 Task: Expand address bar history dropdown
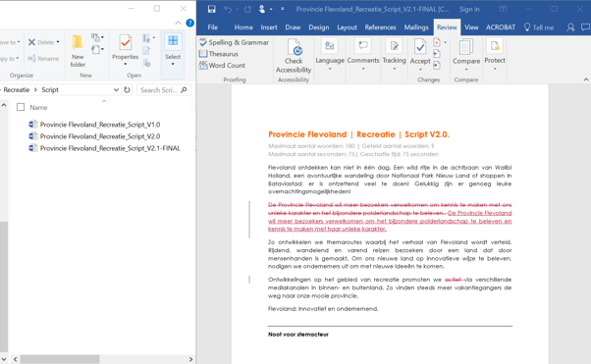click(x=116, y=89)
